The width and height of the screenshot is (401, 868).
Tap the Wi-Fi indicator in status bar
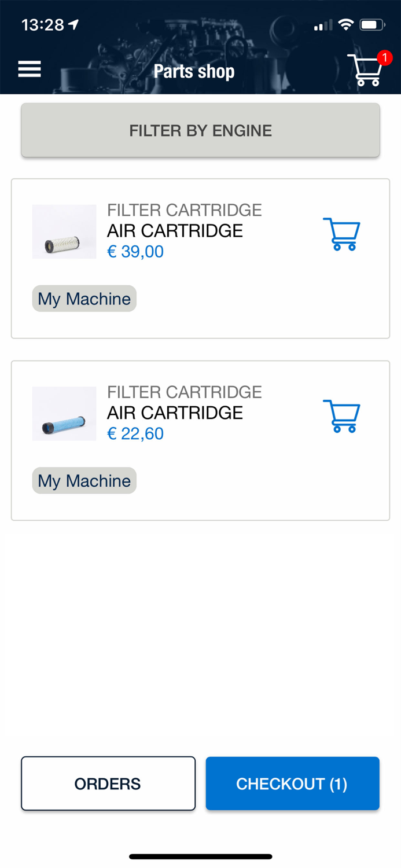pyautogui.click(x=347, y=24)
